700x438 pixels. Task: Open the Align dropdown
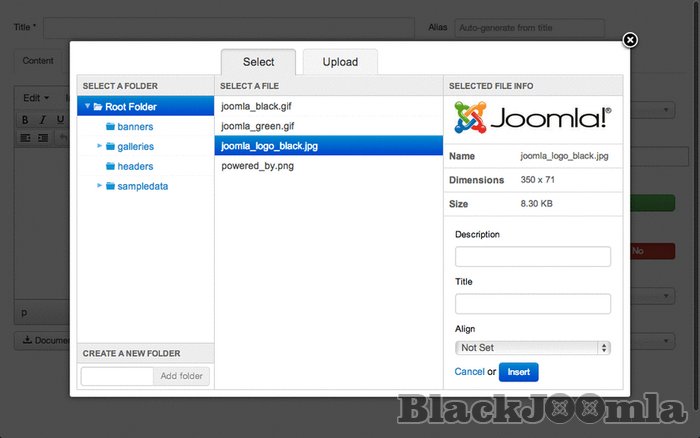point(532,348)
